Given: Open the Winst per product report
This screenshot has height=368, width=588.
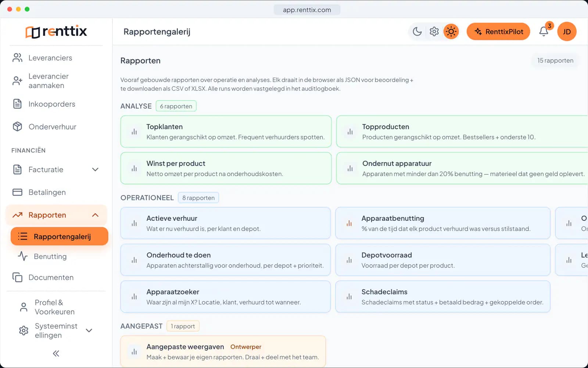Looking at the screenshot, I should pos(226,168).
